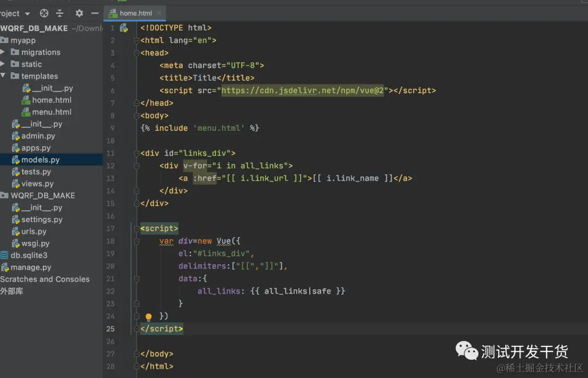Viewport: 588px width, 378px height.
Task: Open menu.html in the project tree
Action: pyautogui.click(x=51, y=112)
